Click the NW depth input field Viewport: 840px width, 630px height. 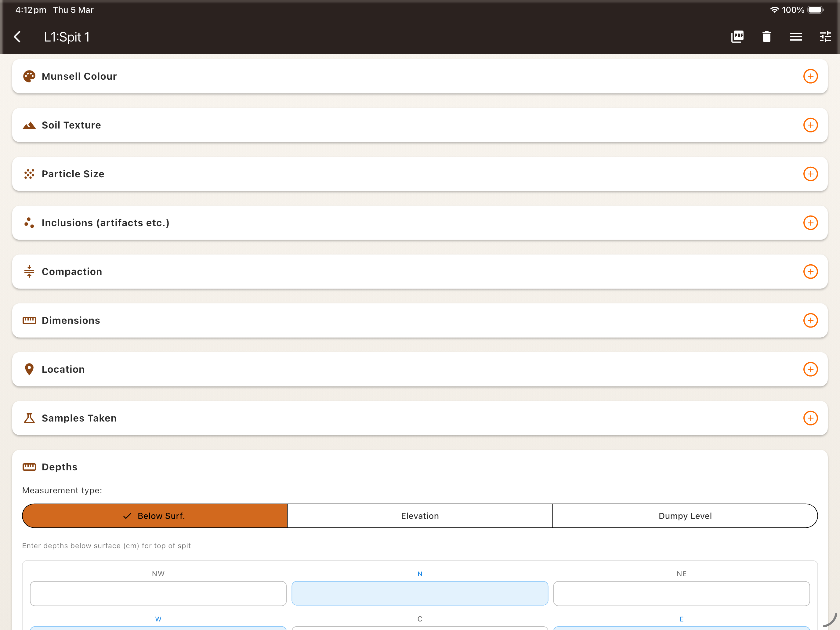[x=158, y=593]
